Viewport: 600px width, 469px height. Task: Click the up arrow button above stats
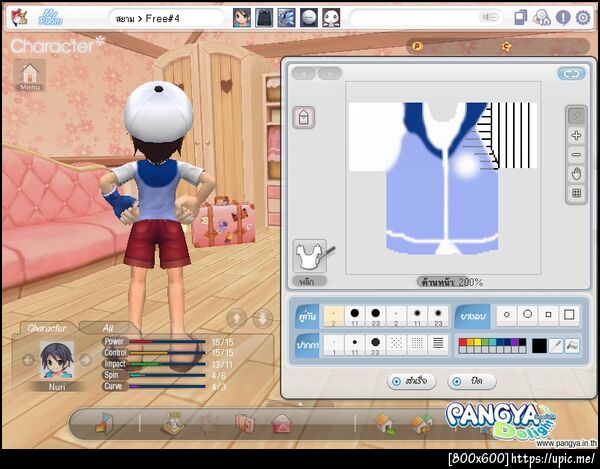(236, 318)
